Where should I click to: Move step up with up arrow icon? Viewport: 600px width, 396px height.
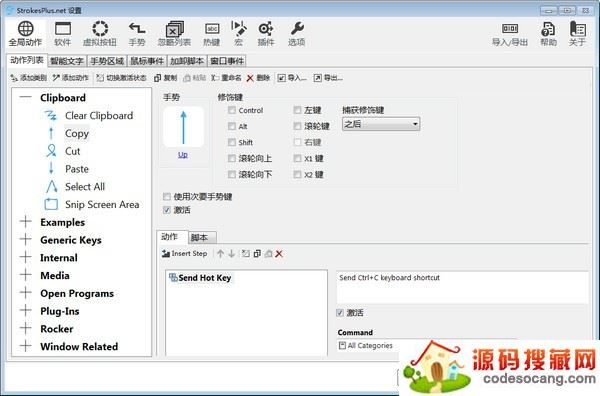[220, 254]
